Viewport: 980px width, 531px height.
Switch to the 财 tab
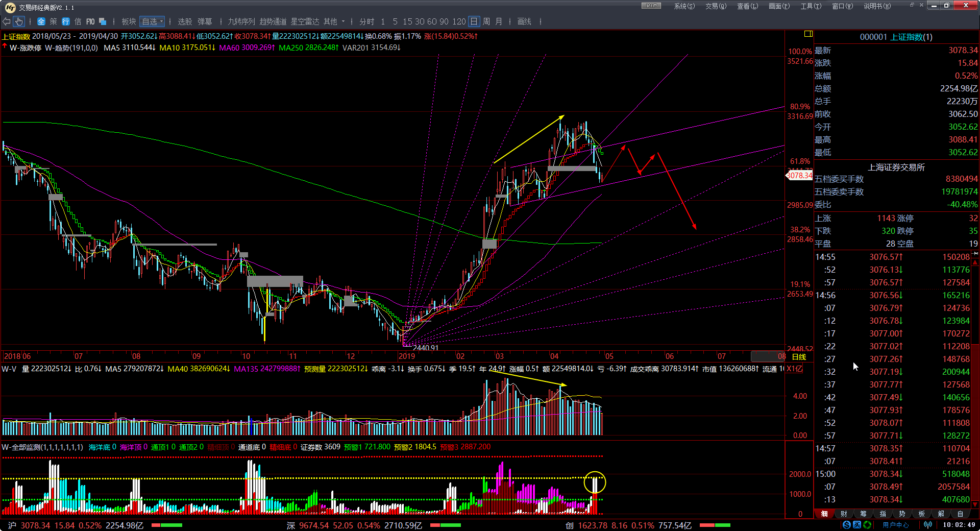tap(844, 514)
